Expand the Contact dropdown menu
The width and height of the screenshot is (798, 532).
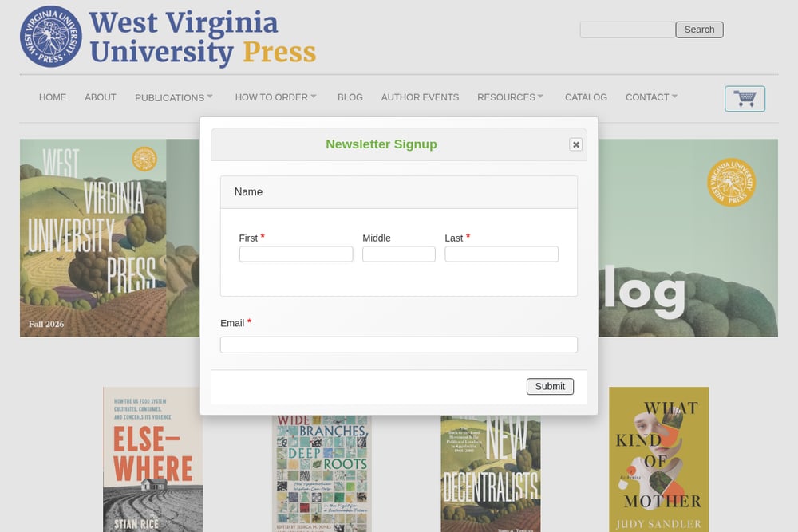(651, 97)
